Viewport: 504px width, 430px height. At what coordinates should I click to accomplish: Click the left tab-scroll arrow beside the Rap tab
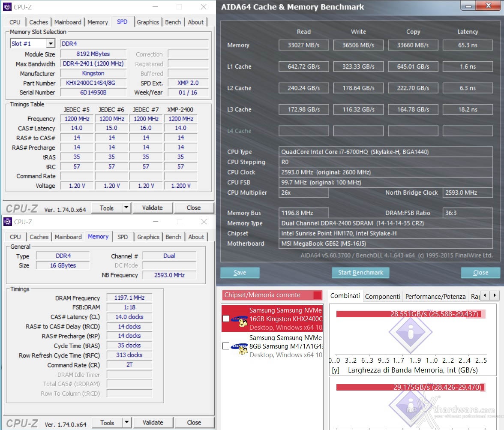[x=485, y=295]
